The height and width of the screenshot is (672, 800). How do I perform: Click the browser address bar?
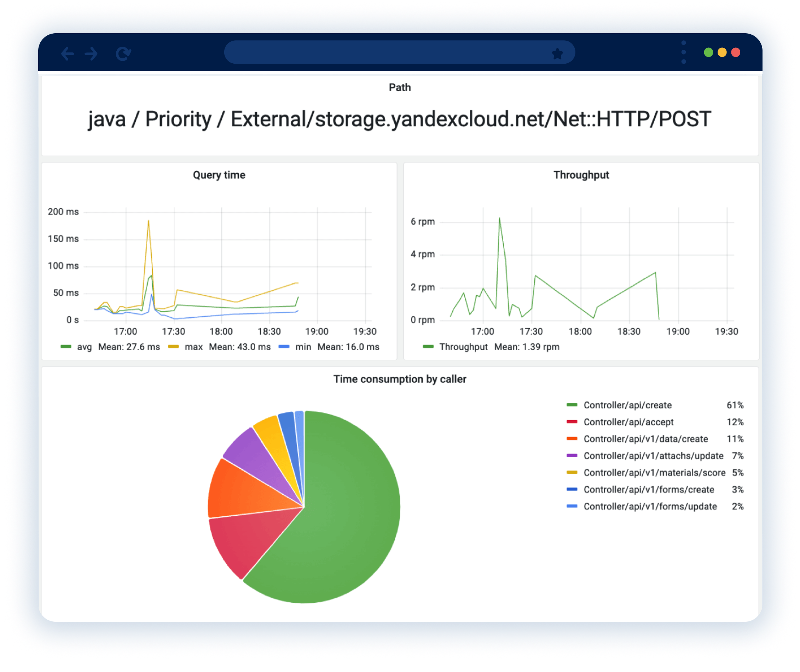pos(381,52)
